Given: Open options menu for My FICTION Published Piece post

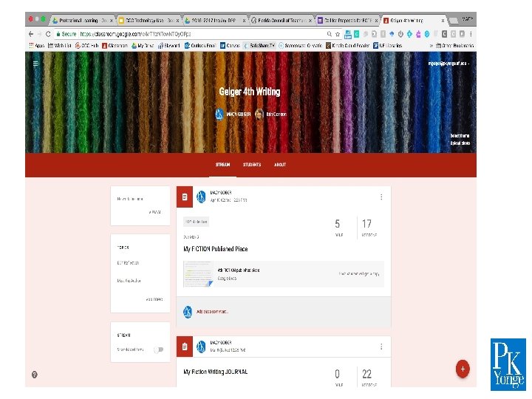Looking at the screenshot, I should (x=381, y=197).
